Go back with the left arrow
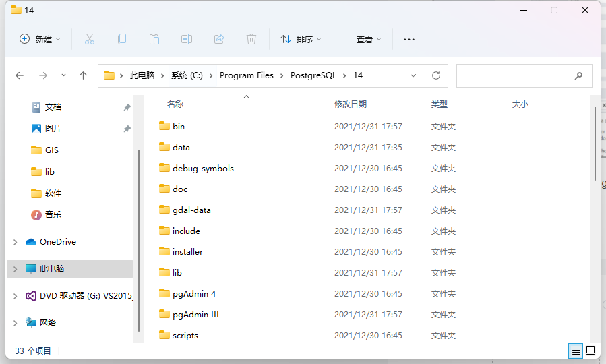Viewport: 606px width, 364px height. pyautogui.click(x=20, y=75)
